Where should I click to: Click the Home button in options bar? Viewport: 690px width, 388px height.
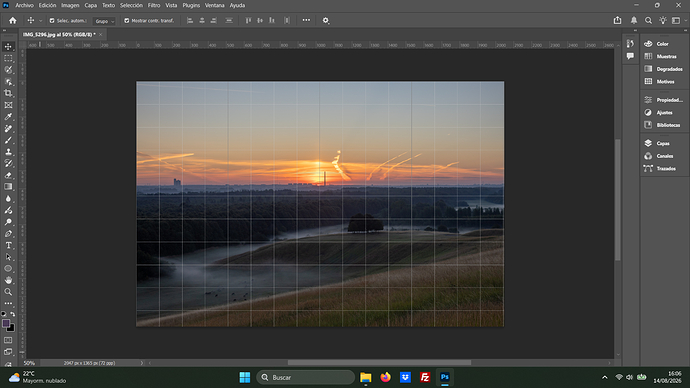coord(13,20)
